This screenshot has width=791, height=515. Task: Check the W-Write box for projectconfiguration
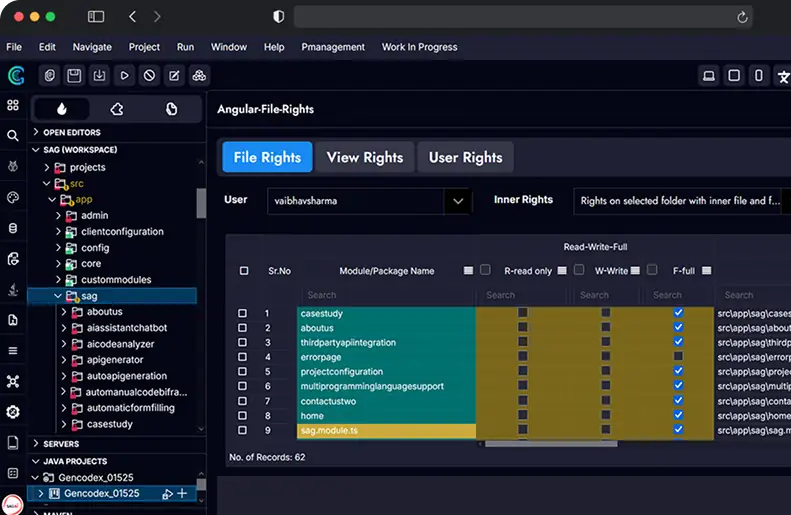605,371
